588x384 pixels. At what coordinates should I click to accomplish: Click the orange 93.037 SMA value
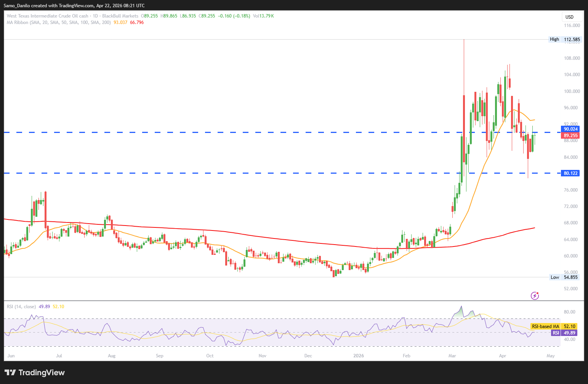(120, 22)
